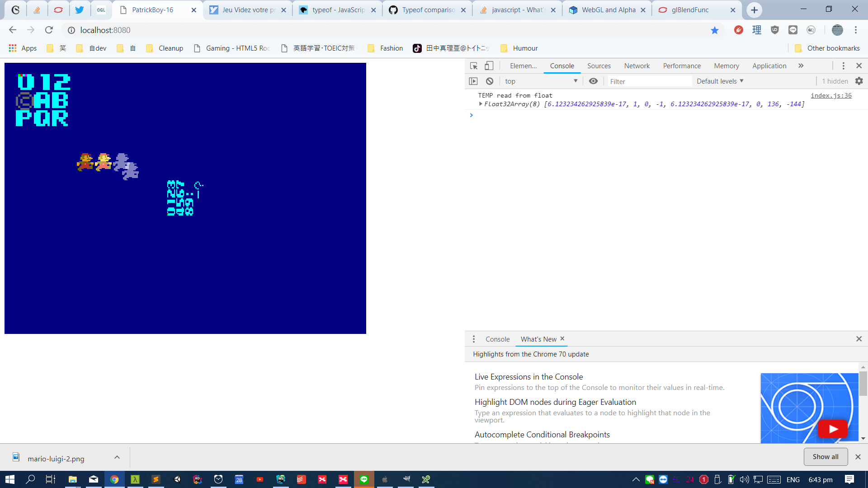
Task: Click the live expression eye icon
Action: pos(593,81)
